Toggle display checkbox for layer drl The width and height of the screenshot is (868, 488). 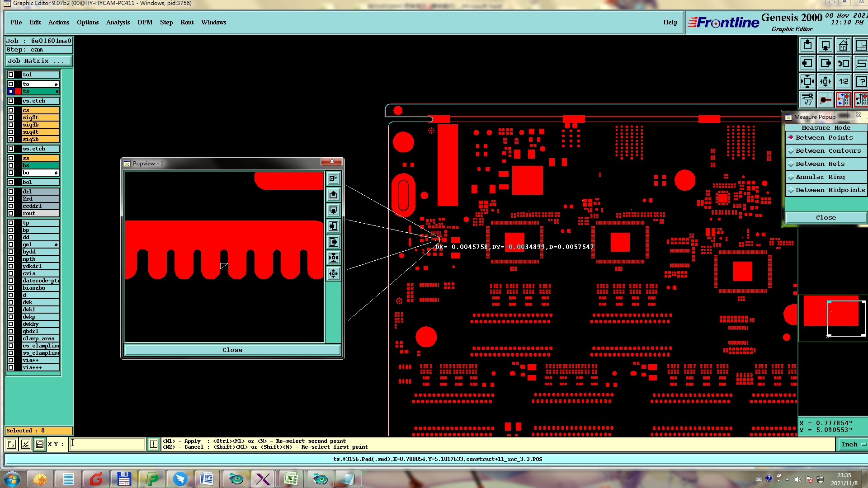pyautogui.click(x=11, y=192)
